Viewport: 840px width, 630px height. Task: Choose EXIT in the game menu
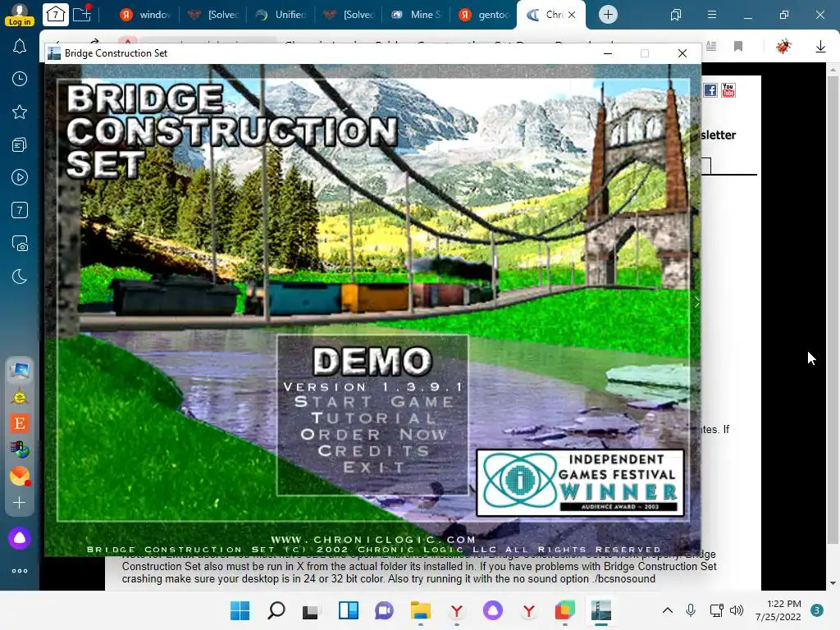point(373,467)
